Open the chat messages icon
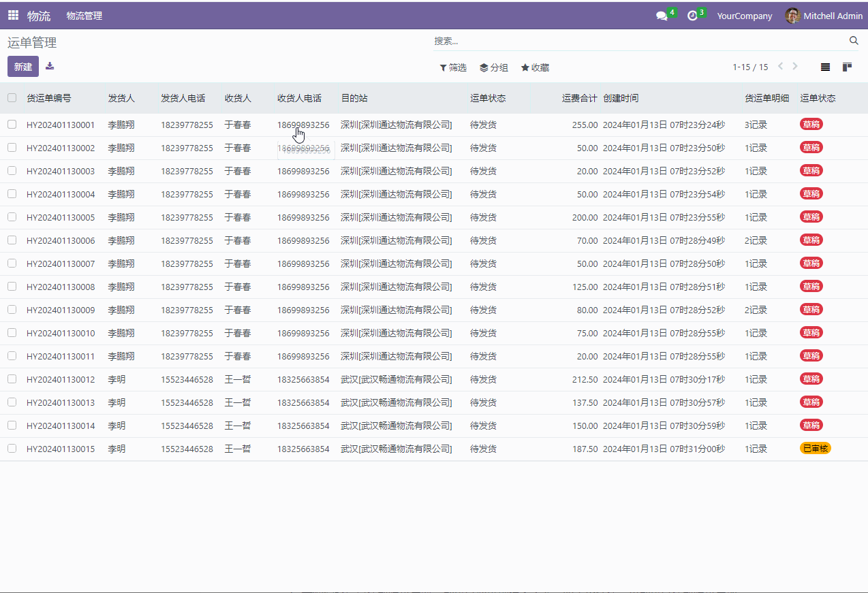The height and width of the screenshot is (593, 868). tap(661, 16)
